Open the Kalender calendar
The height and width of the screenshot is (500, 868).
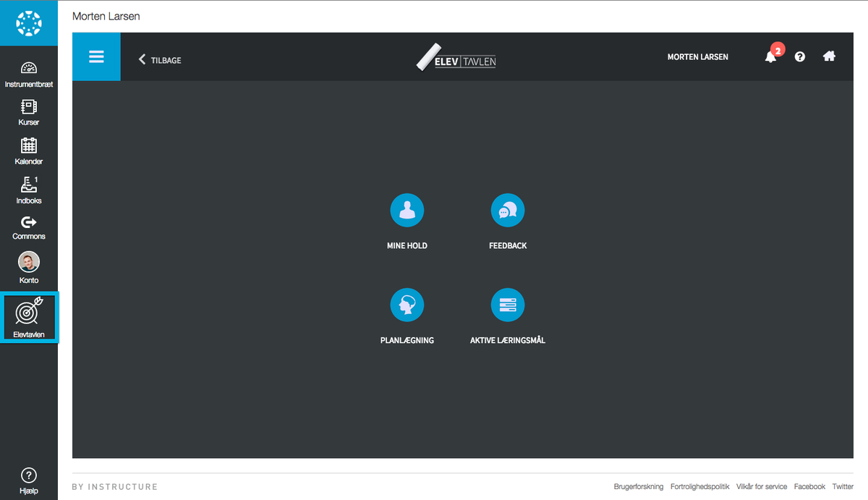29,151
